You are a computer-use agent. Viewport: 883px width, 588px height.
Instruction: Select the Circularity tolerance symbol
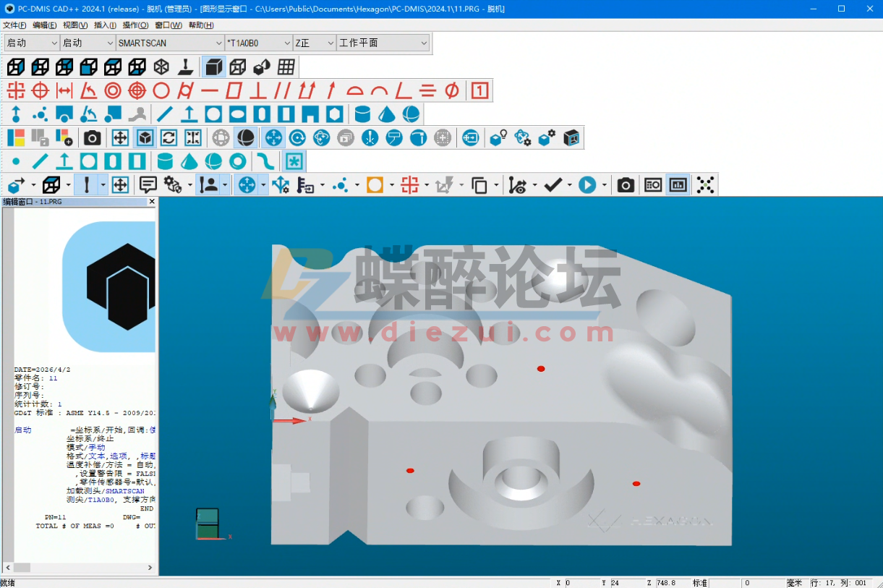(161, 90)
